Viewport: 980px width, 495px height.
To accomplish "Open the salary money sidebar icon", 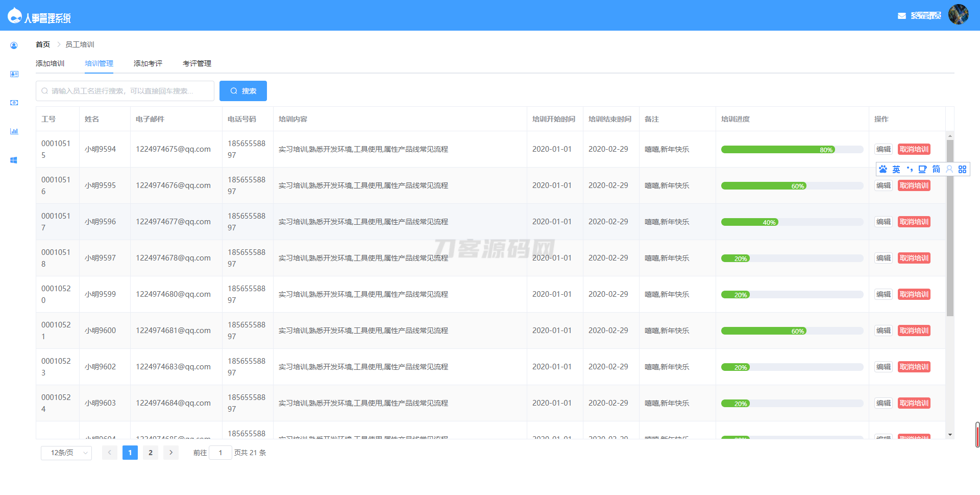I will tap(14, 103).
